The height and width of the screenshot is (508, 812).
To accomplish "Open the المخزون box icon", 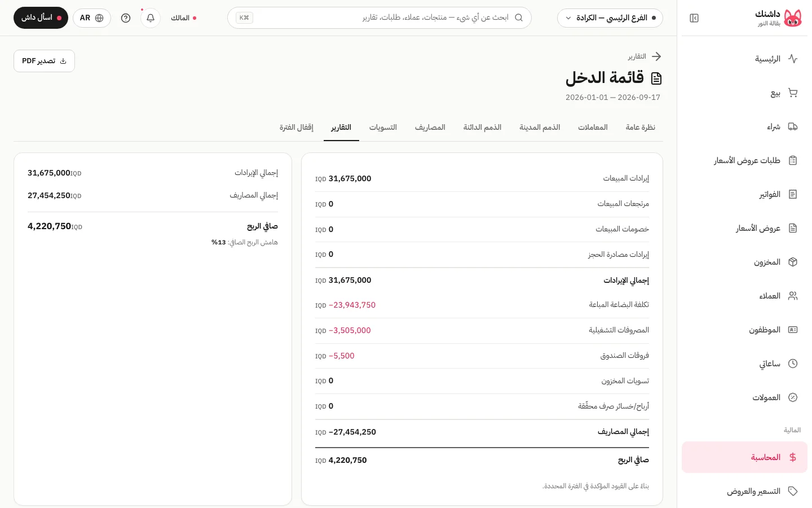I will (793, 262).
